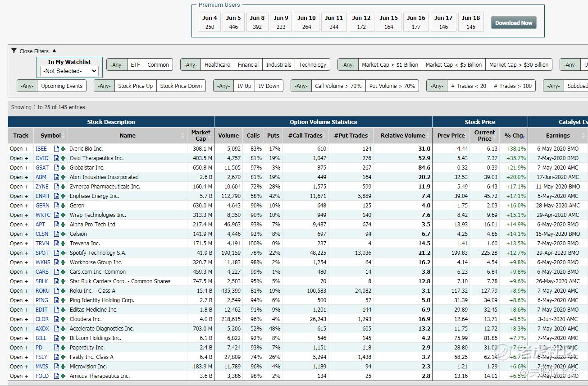
Task: Click the green plus icon for WKHS
Action: pos(63,262)
